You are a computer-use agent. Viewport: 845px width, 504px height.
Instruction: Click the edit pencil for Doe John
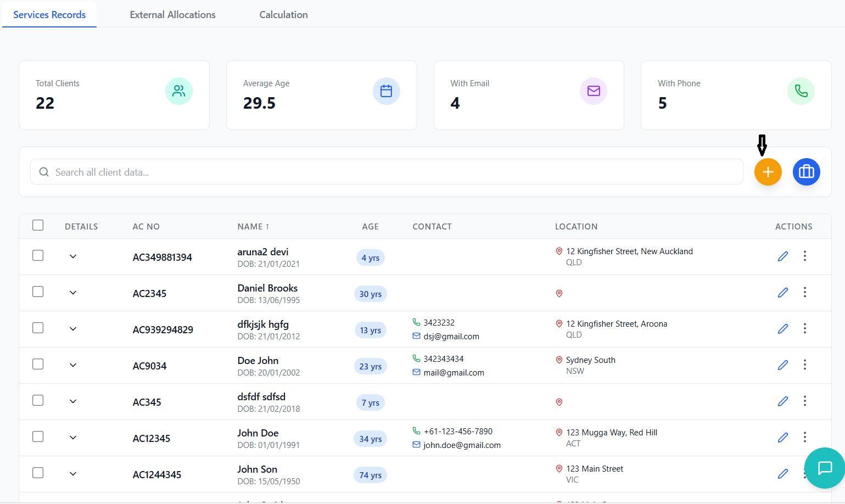tap(783, 365)
